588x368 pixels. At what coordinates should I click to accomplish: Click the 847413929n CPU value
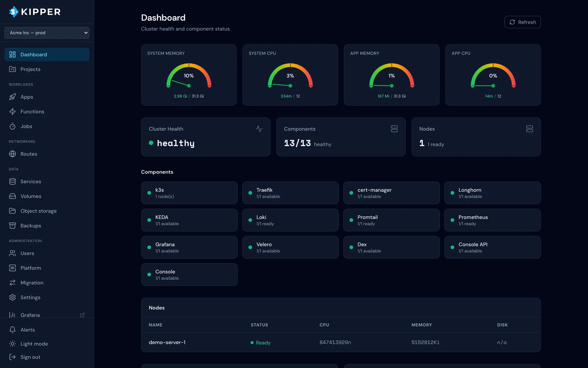click(x=335, y=342)
